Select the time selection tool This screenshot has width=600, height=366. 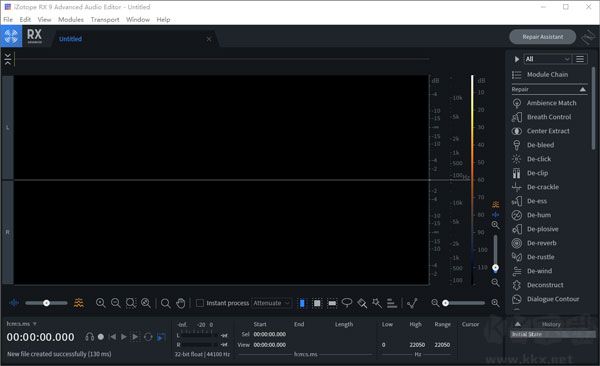click(x=302, y=303)
